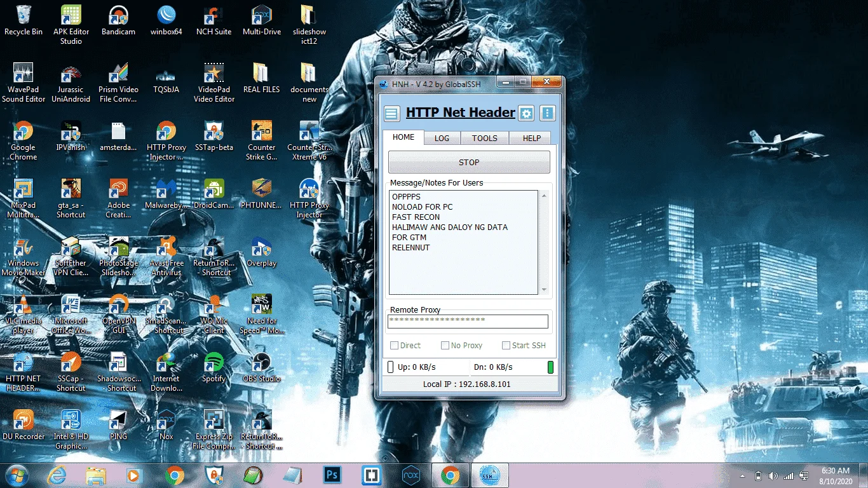Select the Jurassic UniAndroid shortcut
Image resolution: width=868 pixels, height=488 pixels.
pos(71,83)
